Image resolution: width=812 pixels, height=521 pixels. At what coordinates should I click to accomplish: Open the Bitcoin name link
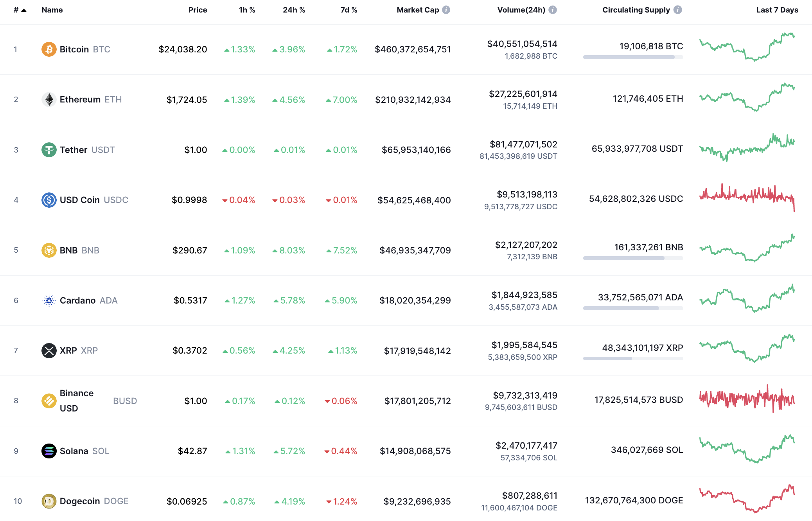tap(75, 49)
